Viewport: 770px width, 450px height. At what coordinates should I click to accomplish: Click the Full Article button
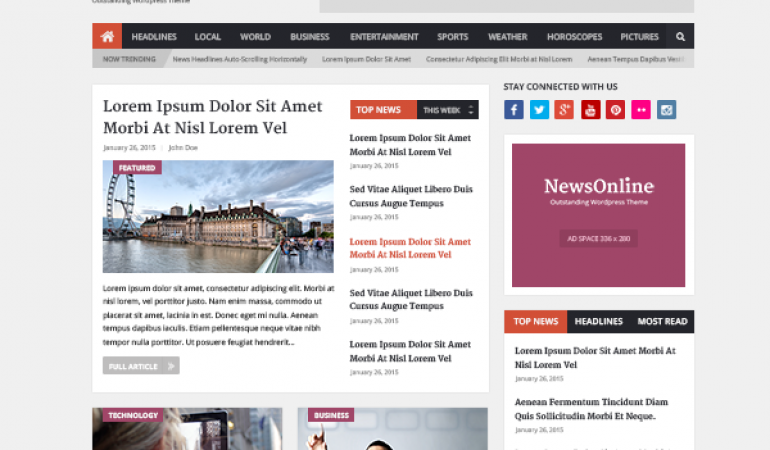click(141, 366)
